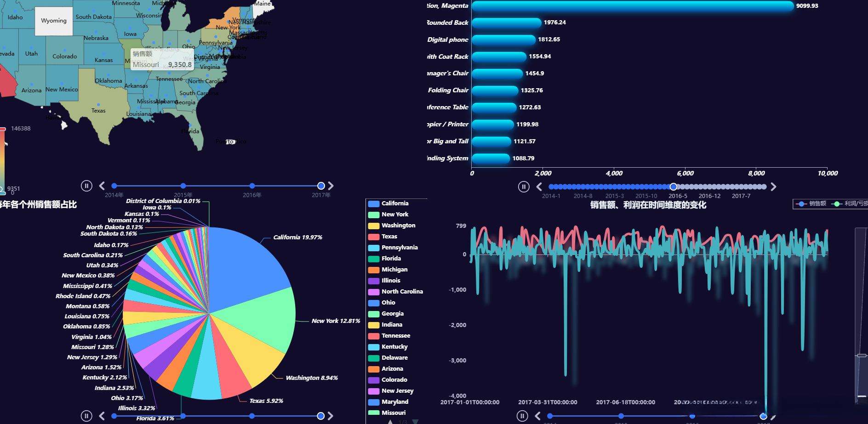Toggle New York series in legend
The image size is (868, 424).
pyautogui.click(x=388, y=215)
